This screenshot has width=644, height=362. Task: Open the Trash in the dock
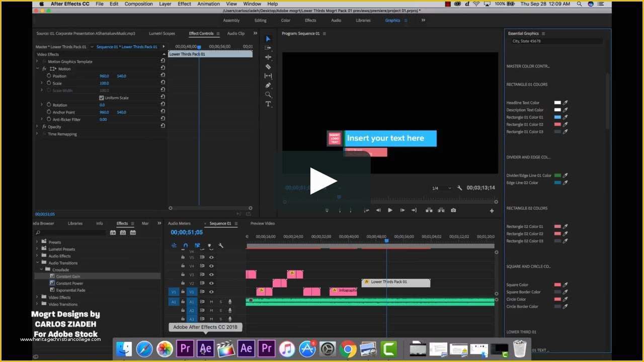click(x=520, y=348)
